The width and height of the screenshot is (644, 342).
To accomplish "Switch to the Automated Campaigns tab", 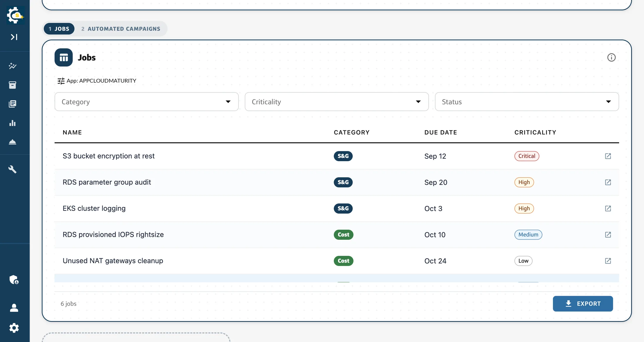I will 121,29.
